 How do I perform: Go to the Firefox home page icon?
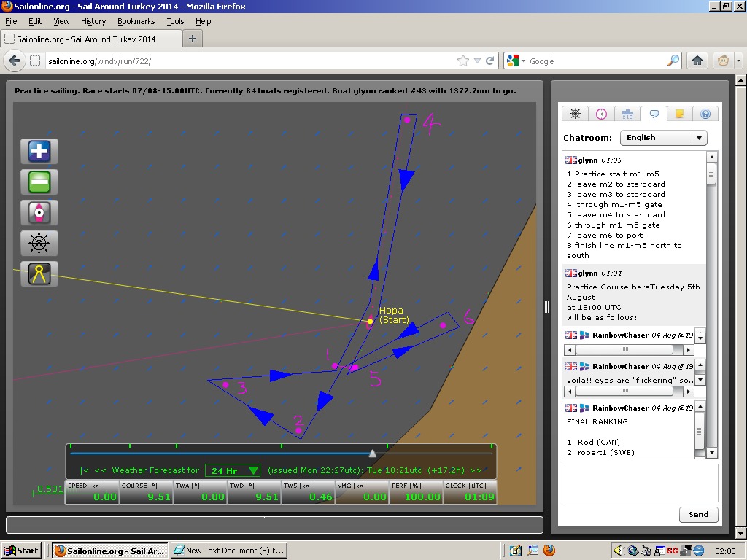(x=697, y=61)
